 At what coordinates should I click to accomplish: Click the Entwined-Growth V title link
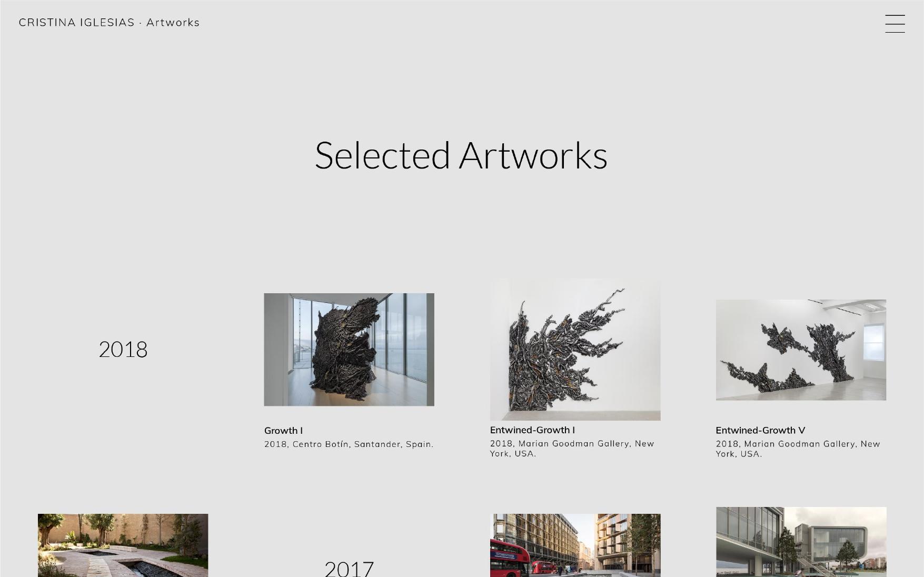click(x=760, y=430)
